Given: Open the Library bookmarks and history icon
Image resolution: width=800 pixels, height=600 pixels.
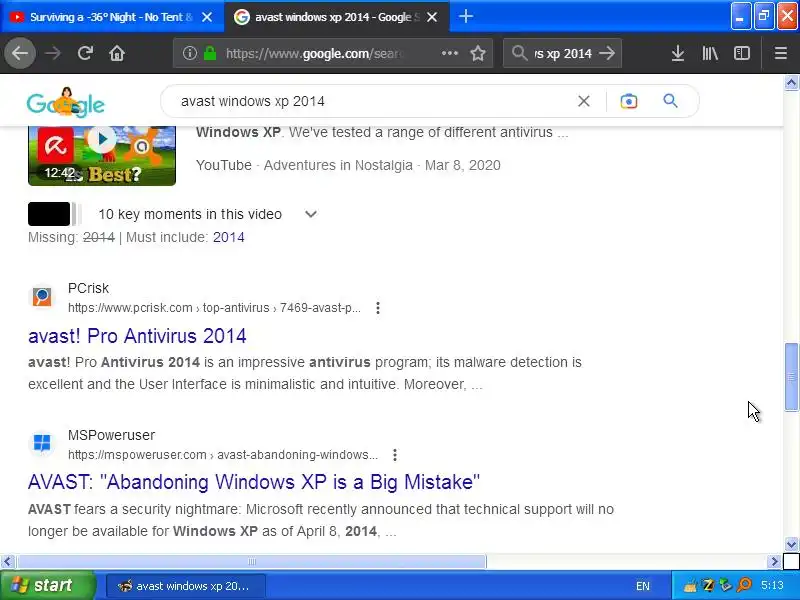Looking at the screenshot, I should point(710,53).
